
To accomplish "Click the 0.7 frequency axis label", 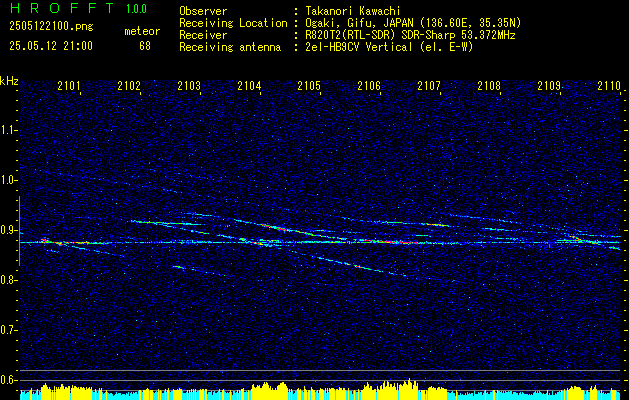I will 8,330.
